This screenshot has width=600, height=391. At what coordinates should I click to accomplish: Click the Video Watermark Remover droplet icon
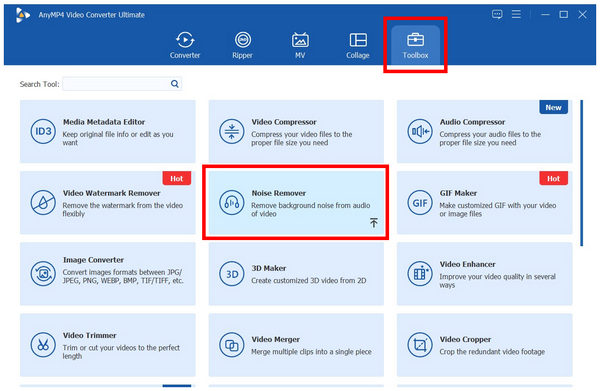click(x=43, y=202)
